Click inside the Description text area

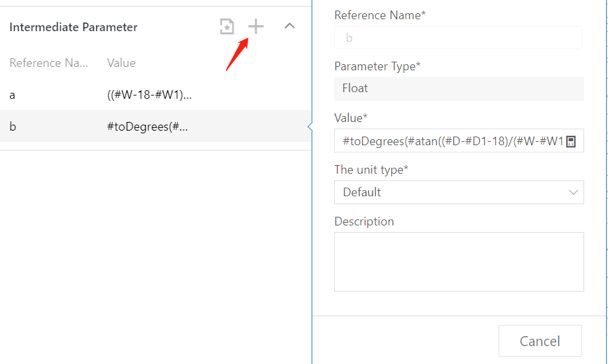point(458,261)
